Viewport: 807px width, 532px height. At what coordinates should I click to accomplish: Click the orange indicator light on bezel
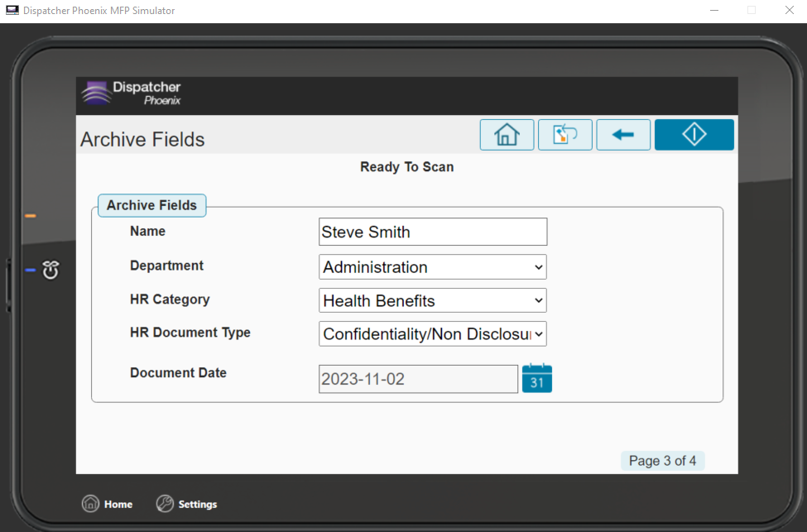[x=31, y=216]
